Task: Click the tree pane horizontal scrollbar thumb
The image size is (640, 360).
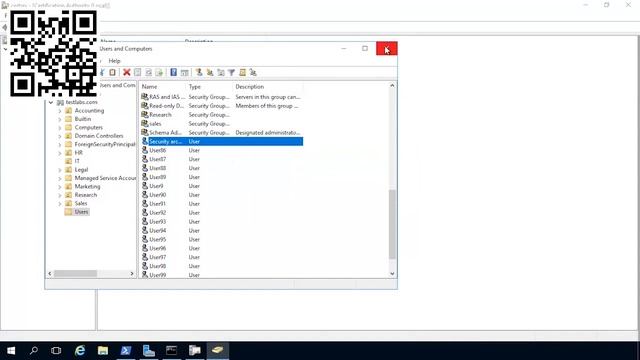Action: (x=76, y=273)
